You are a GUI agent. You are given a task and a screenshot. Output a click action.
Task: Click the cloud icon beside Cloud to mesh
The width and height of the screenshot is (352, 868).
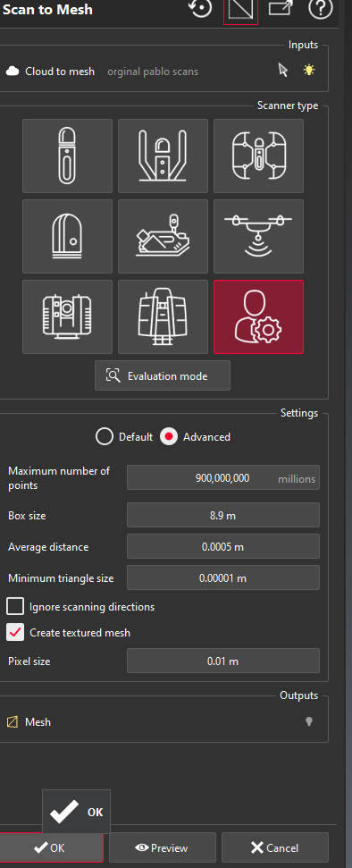tap(13, 72)
